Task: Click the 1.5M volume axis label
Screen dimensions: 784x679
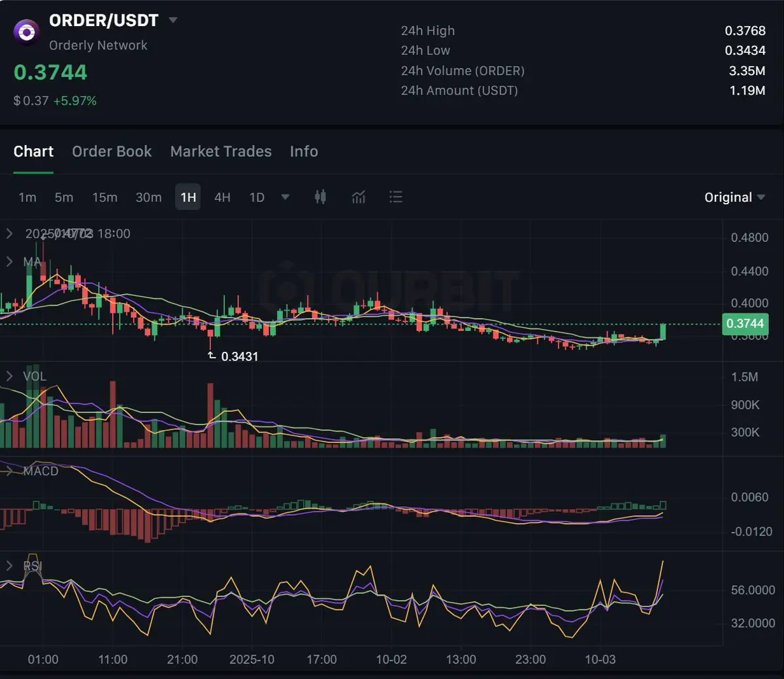Action: pos(745,377)
